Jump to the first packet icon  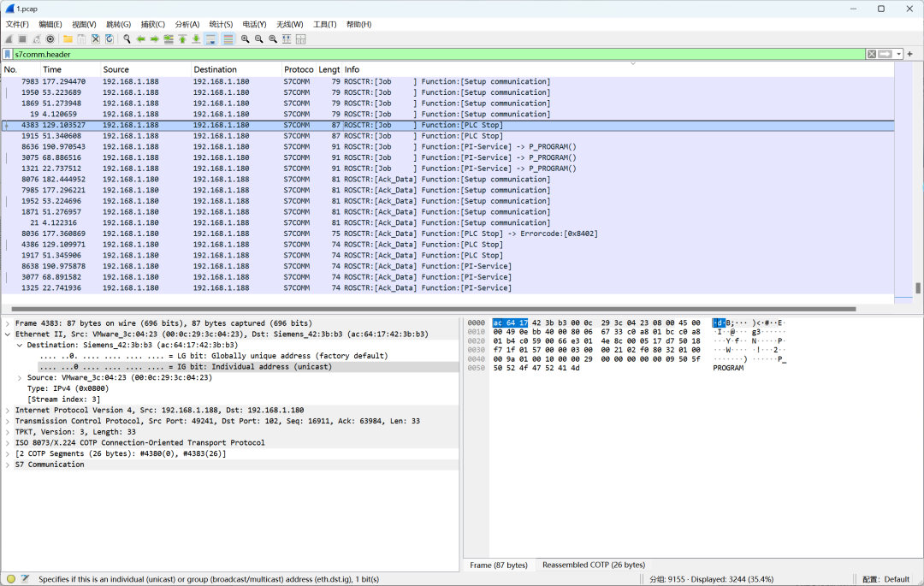(183, 38)
